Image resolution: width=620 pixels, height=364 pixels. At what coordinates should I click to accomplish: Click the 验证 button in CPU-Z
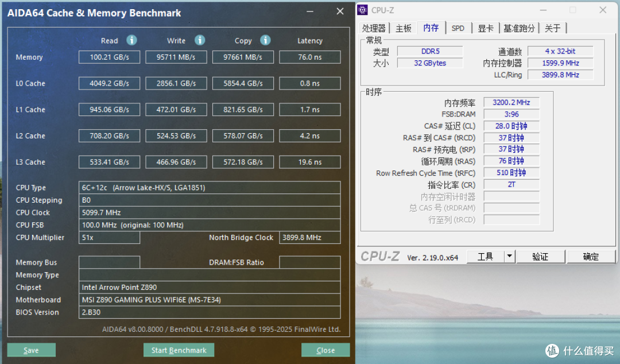[x=541, y=257]
